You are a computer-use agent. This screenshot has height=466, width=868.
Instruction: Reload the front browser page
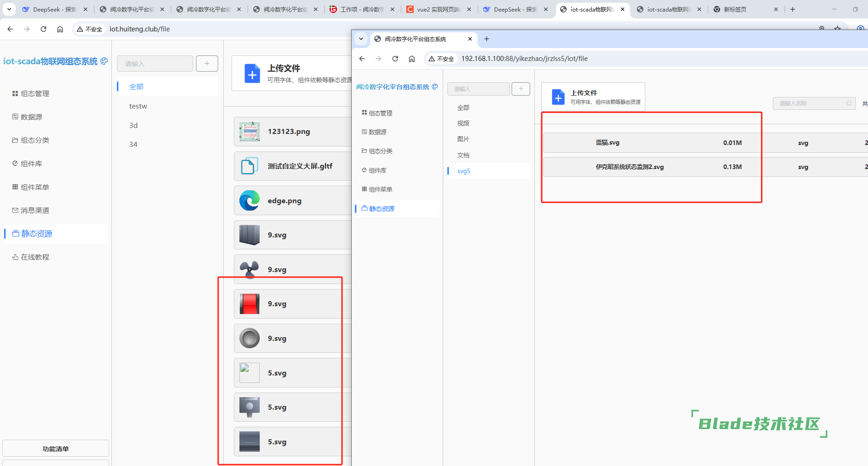395,59
